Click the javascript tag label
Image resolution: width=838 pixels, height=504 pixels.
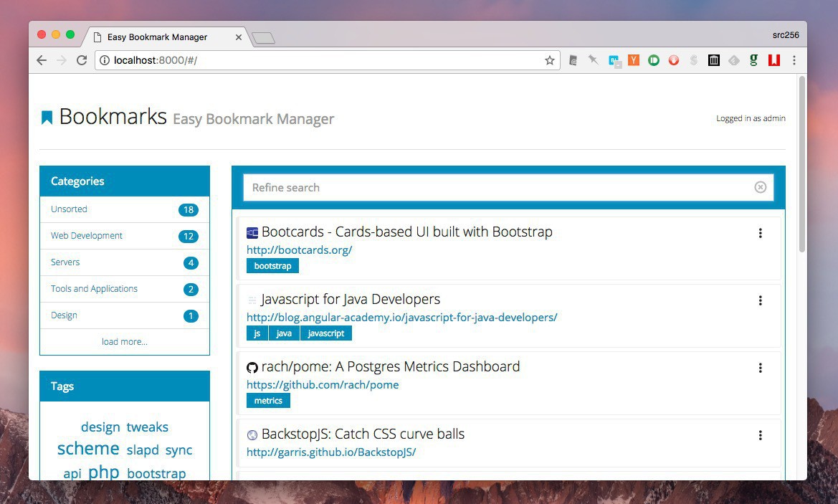point(326,333)
